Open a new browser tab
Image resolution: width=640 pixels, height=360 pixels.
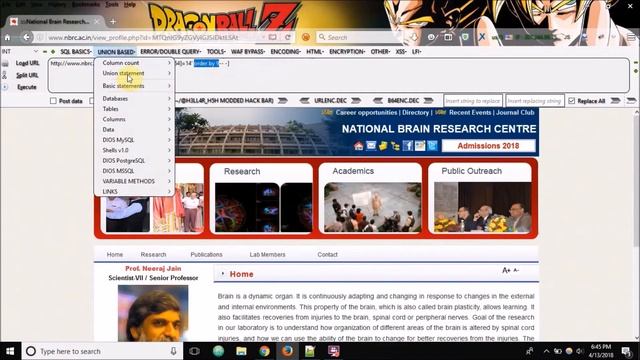[x=113, y=21]
